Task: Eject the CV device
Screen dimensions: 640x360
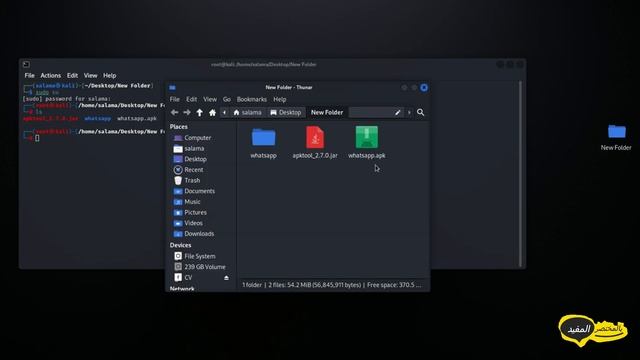Action: click(227, 278)
